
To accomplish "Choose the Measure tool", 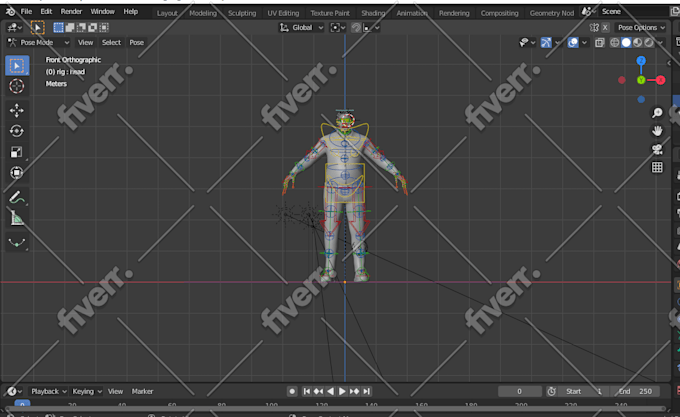I will [17, 218].
